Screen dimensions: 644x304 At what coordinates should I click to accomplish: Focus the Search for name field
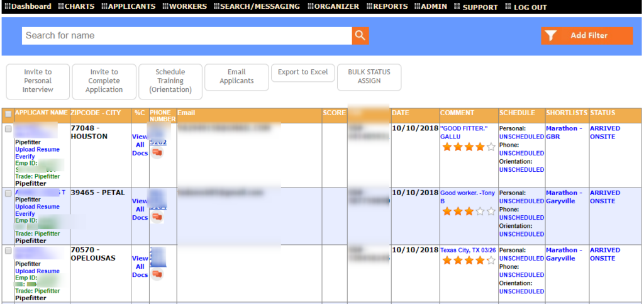click(x=187, y=36)
